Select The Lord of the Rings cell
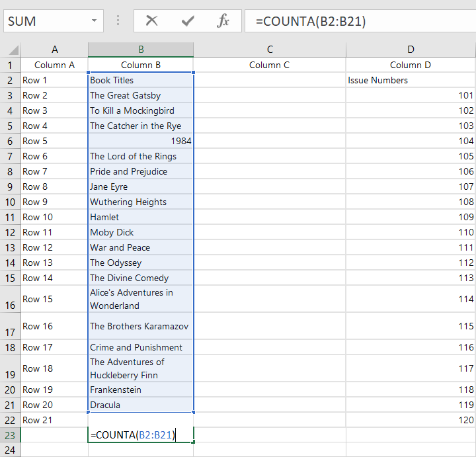 [141, 156]
